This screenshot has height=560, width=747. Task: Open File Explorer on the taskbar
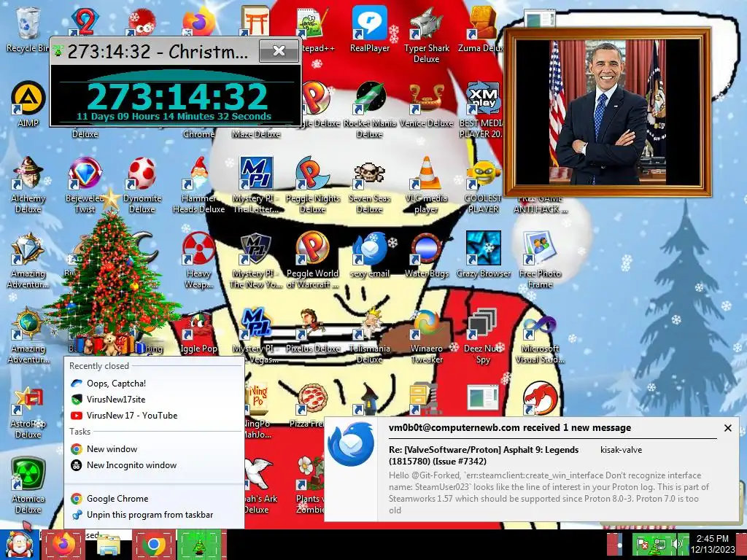pos(108,545)
